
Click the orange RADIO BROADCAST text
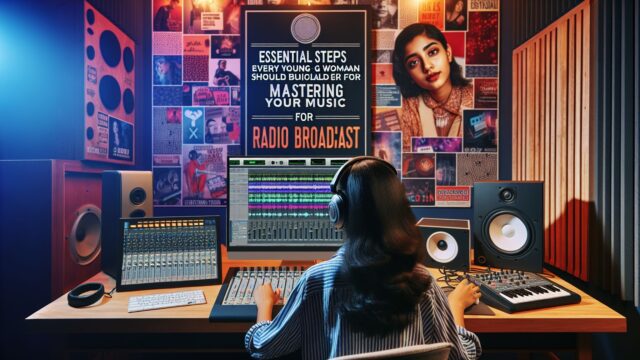pos(306,137)
